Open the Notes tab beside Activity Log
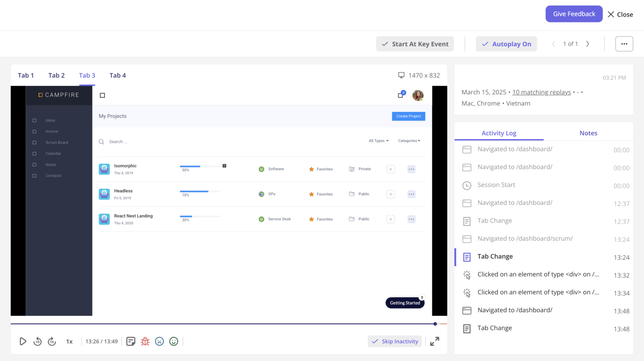Screen dimensions: 644x361 (588, 133)
